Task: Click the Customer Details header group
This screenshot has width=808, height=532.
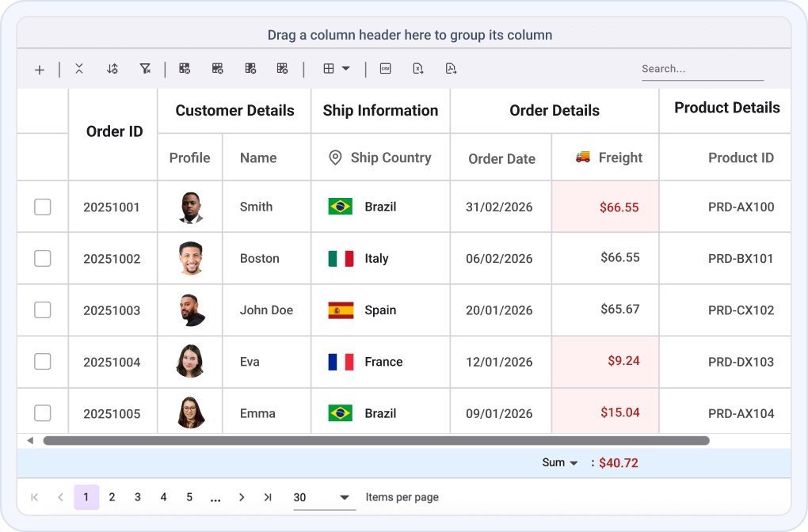Action: pos(234,111)
